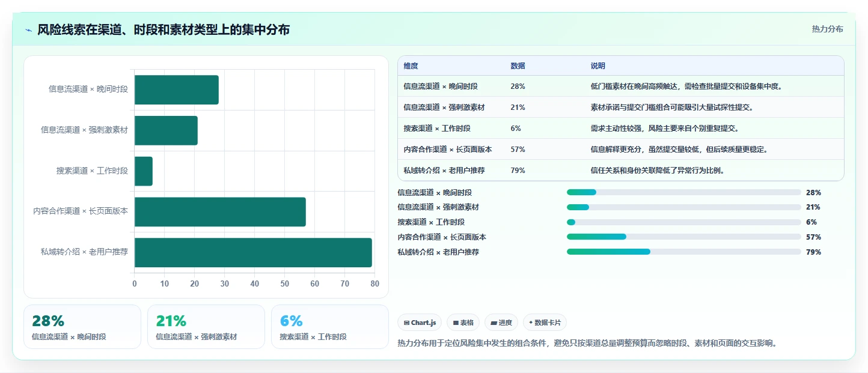The width and height of the screenshot is (868, 373).
Task: Click the 表格 tag chip
Action: [x=463, y=323]
